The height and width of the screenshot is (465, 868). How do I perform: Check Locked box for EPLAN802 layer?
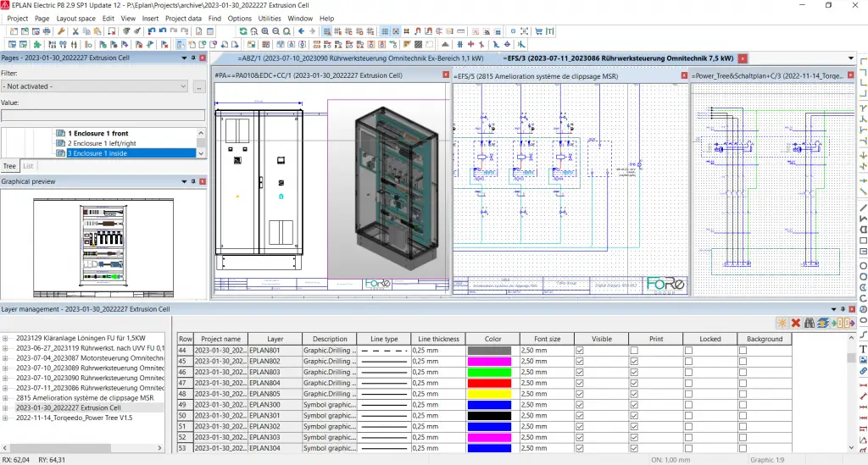click(x=688, y=361)
